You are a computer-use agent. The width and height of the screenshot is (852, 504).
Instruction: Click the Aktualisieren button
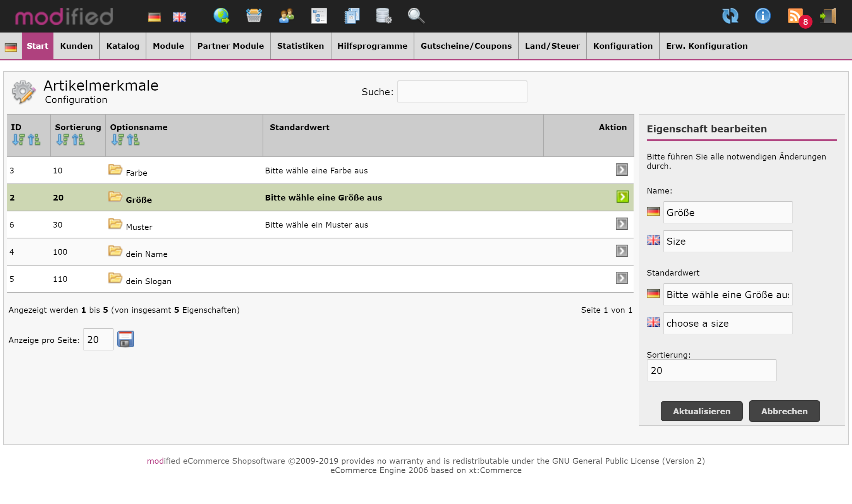pos(701,411)
